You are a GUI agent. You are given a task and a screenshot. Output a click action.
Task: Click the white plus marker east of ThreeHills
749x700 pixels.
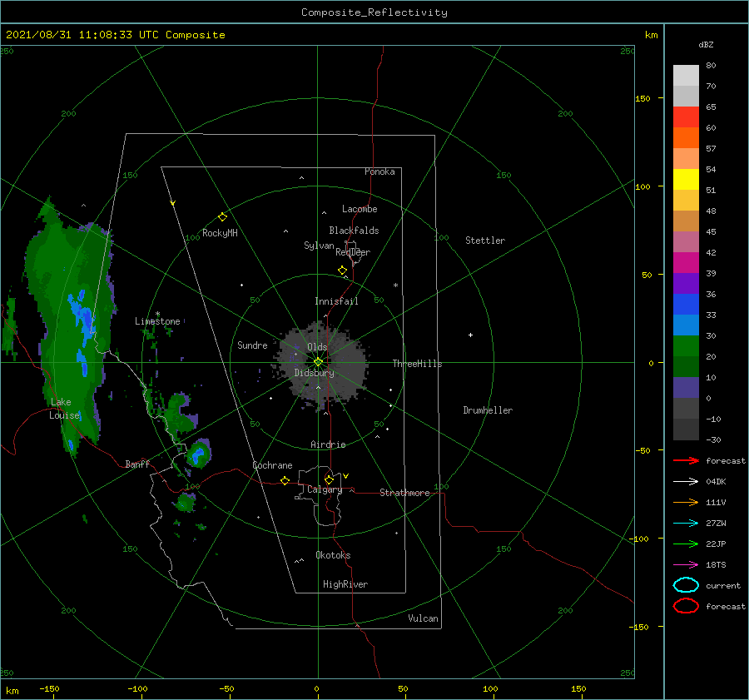470,335
